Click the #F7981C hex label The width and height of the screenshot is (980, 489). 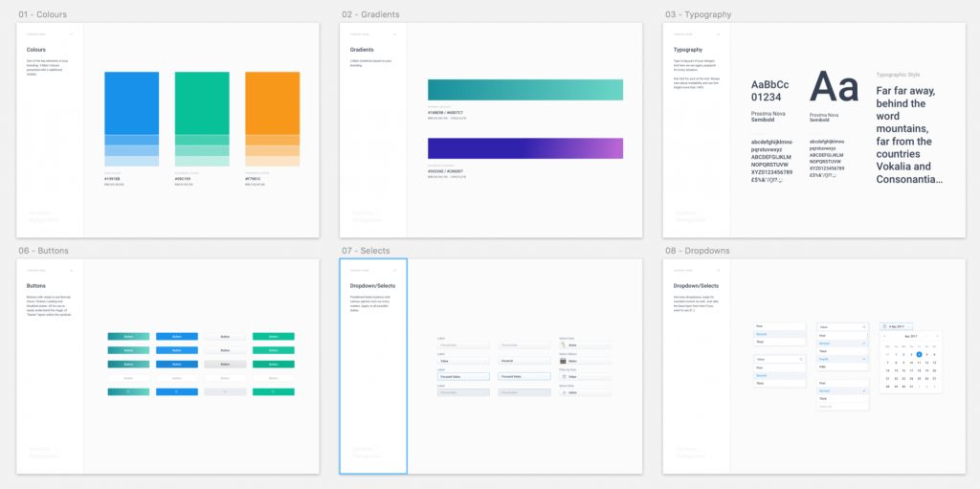point(254,179)
